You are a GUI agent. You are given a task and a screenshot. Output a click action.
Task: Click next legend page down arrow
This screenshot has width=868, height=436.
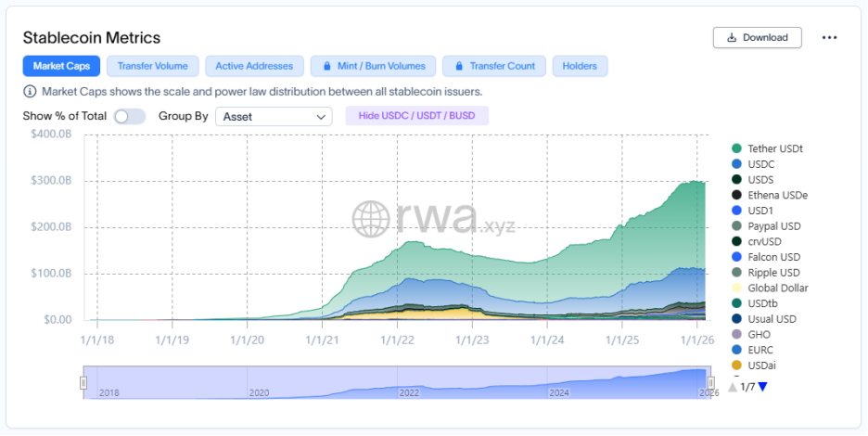[762, 387]
